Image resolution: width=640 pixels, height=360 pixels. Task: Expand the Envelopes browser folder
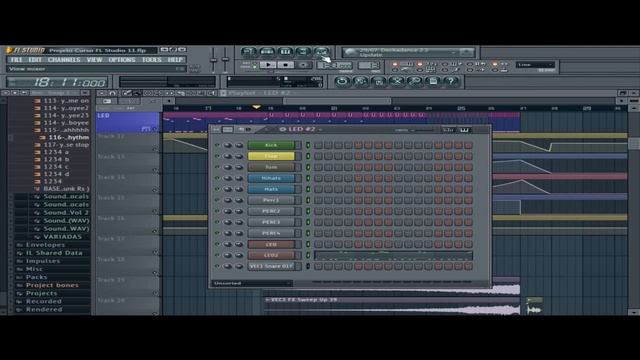(x=45, y=245)
